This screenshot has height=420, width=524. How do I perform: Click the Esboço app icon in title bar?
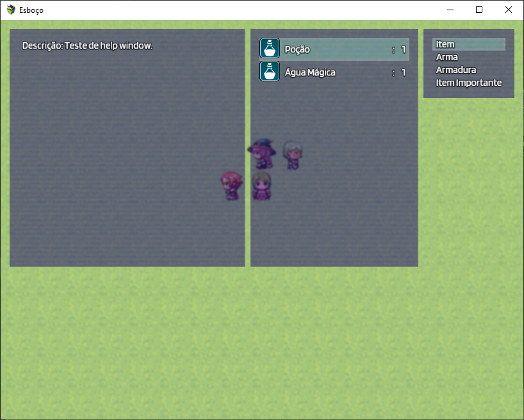click(x=11, y=10)
